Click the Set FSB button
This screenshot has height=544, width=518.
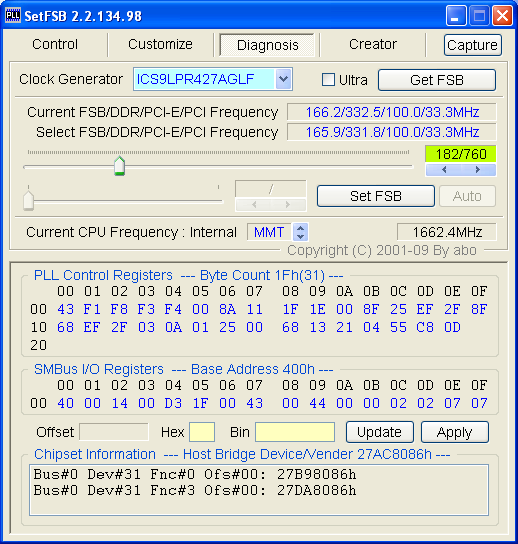[x=376, y=196]
